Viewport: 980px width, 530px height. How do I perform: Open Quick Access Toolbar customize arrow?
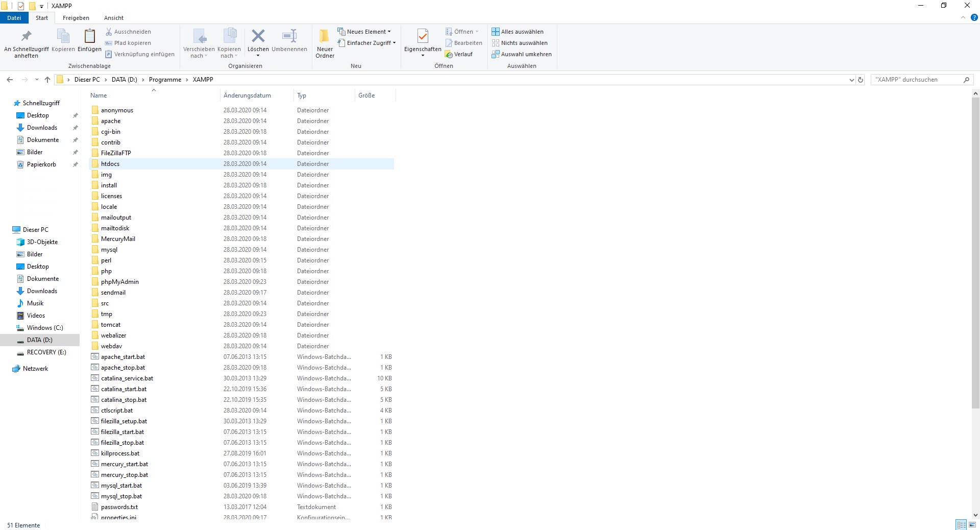41,6
